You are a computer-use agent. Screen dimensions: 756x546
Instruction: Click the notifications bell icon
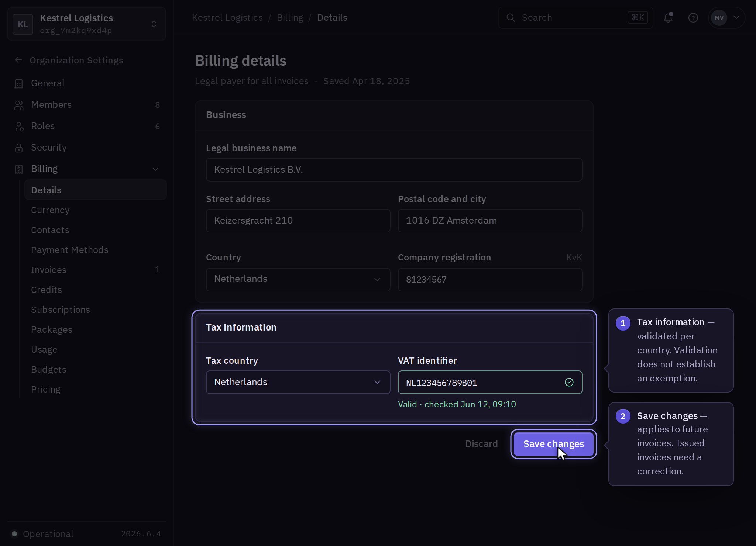click(x=668, y=18)
